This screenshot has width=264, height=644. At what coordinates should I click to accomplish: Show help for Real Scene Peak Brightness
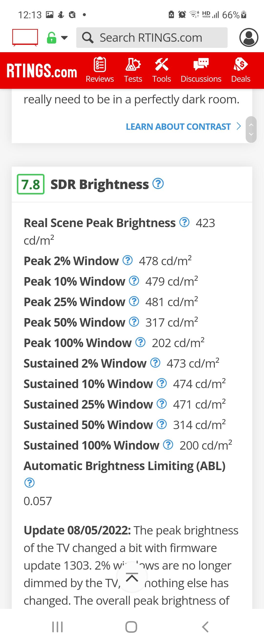(184, 222)
